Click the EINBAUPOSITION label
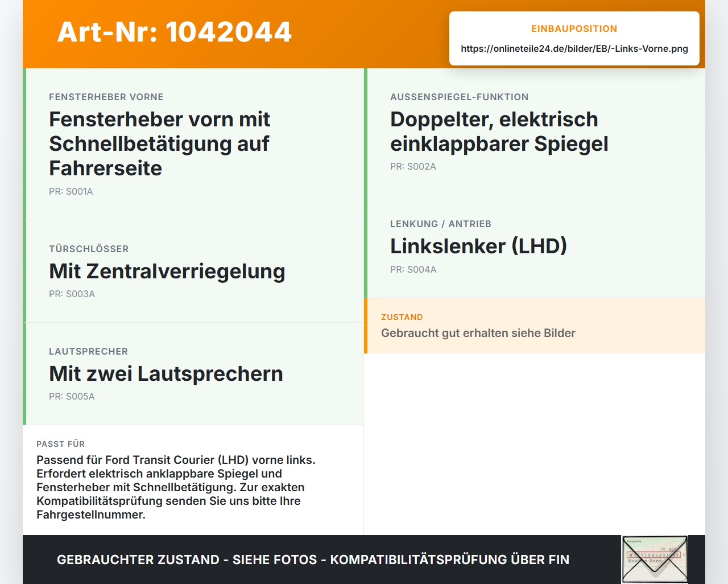 click(574, 28)
